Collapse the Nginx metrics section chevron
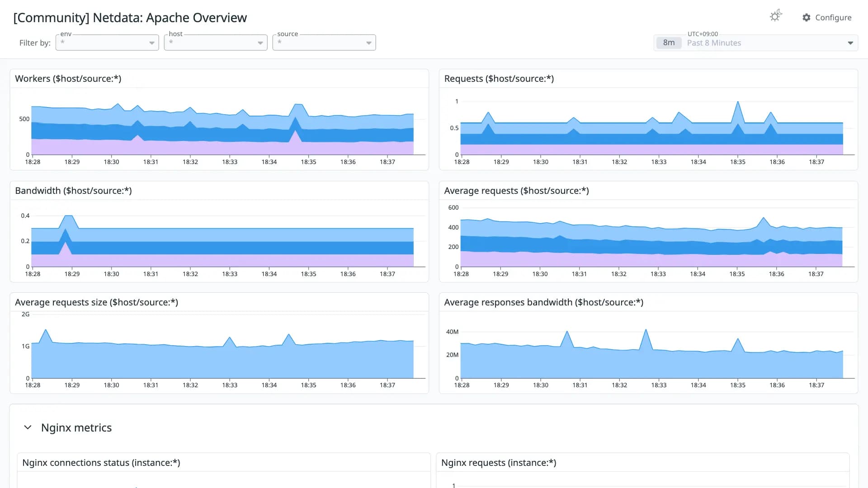868x488 pixels. (x=28, y=427)
